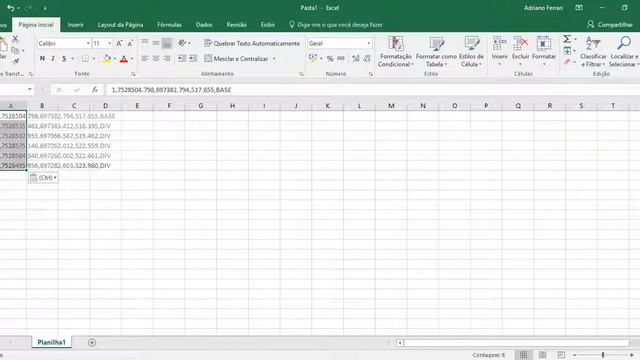Increase font size with the large A icon
Screen dimensions: 640x360
click(119, 43)
